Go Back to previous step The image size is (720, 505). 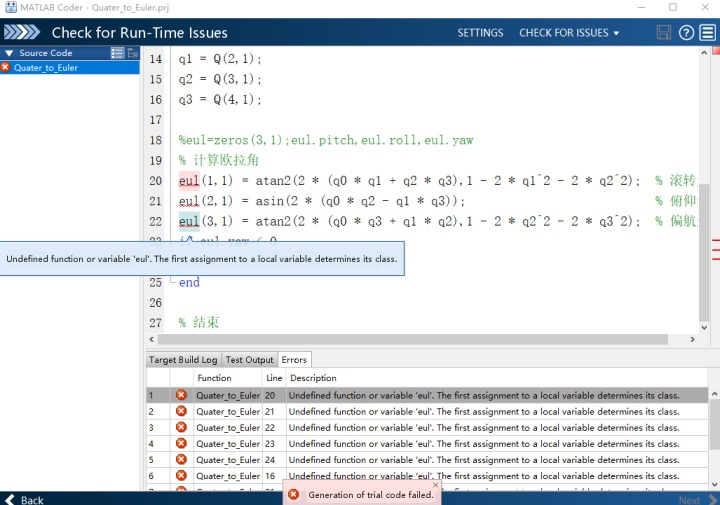point(24,499)
